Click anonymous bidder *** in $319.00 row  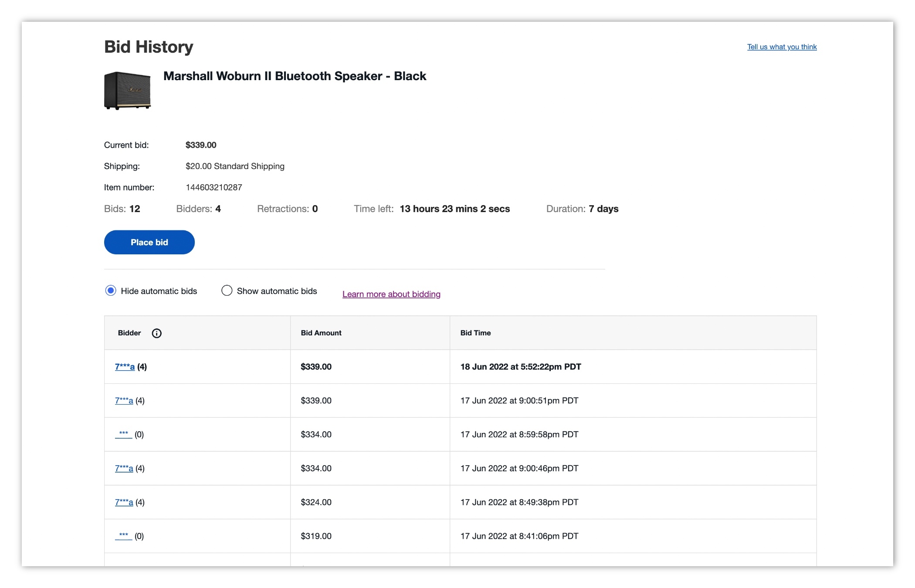[123, 536]
